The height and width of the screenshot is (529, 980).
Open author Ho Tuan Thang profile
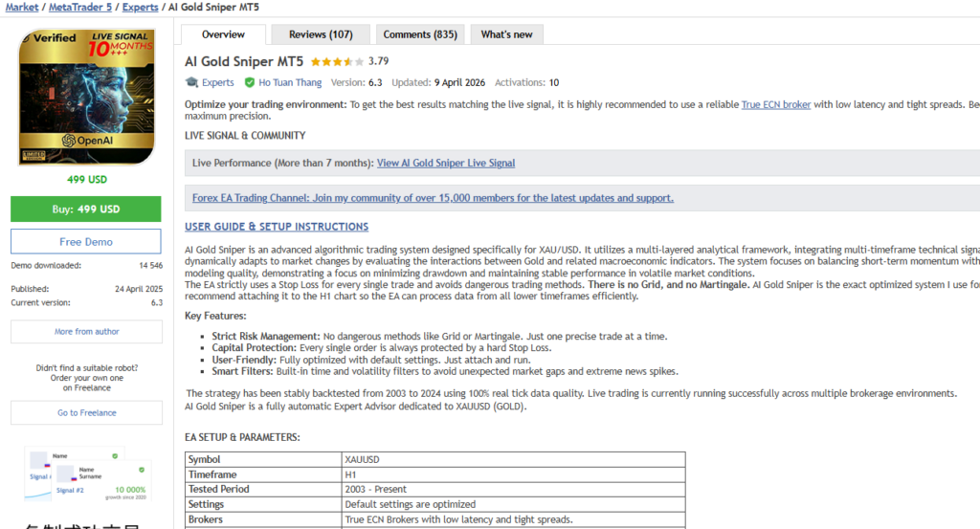tap(290, 82)
